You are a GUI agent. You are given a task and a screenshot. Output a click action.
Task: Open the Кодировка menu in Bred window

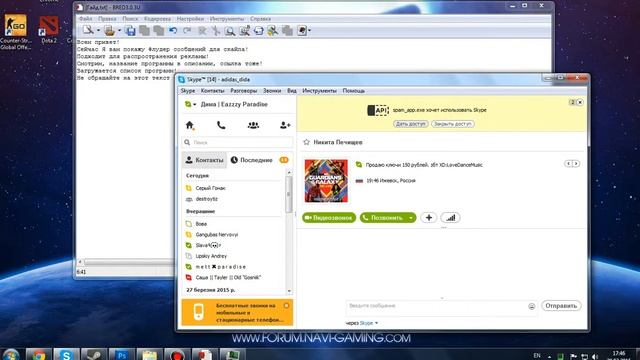[x=158, y=19]
